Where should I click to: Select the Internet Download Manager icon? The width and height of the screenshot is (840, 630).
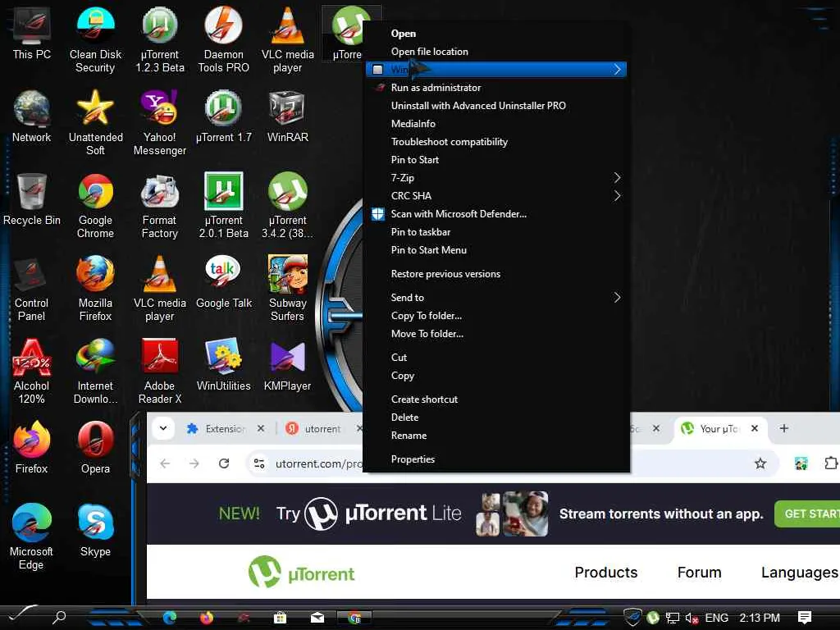pyautogui.click(x=95, y=372)
